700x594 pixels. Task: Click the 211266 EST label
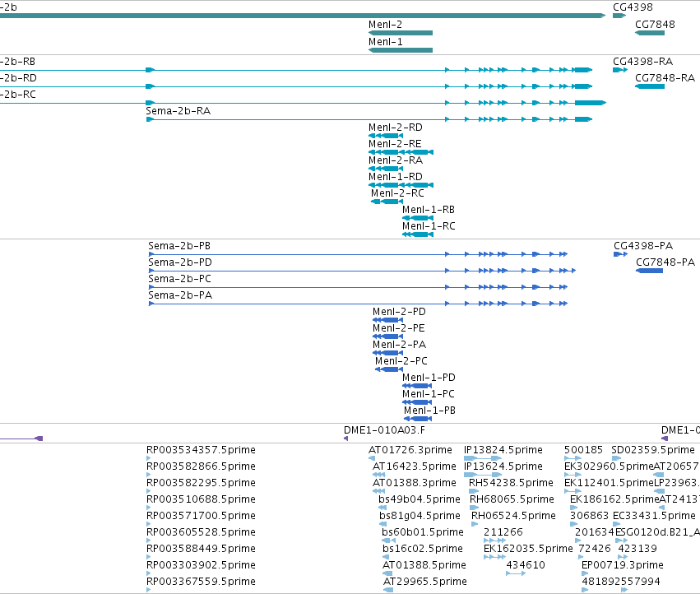[x=503, y=532]
